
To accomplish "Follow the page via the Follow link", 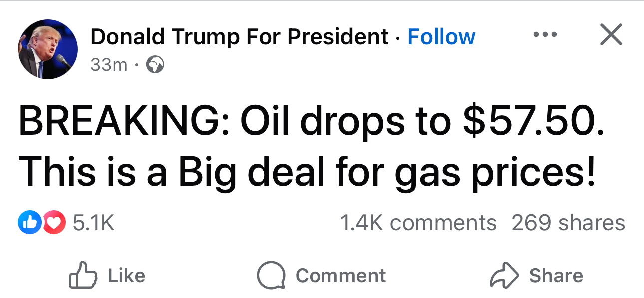I will click(441, 37).
